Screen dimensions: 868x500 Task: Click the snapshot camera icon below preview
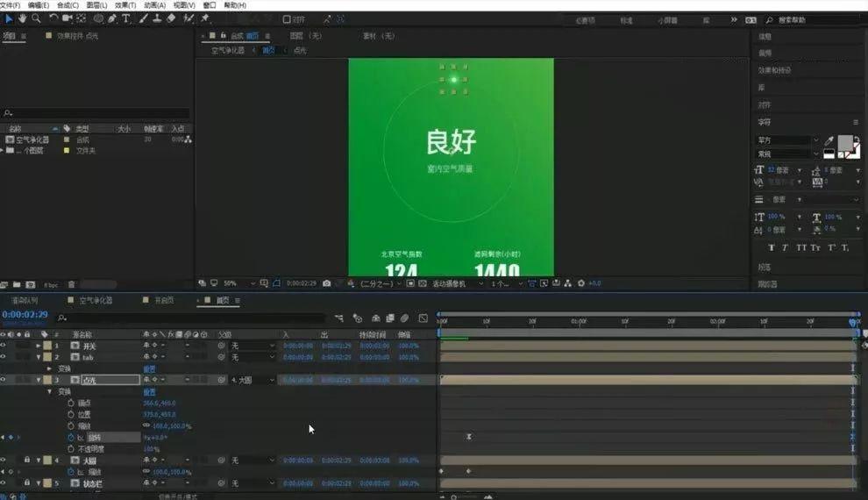pyautogui.click(x=327, y=283)
